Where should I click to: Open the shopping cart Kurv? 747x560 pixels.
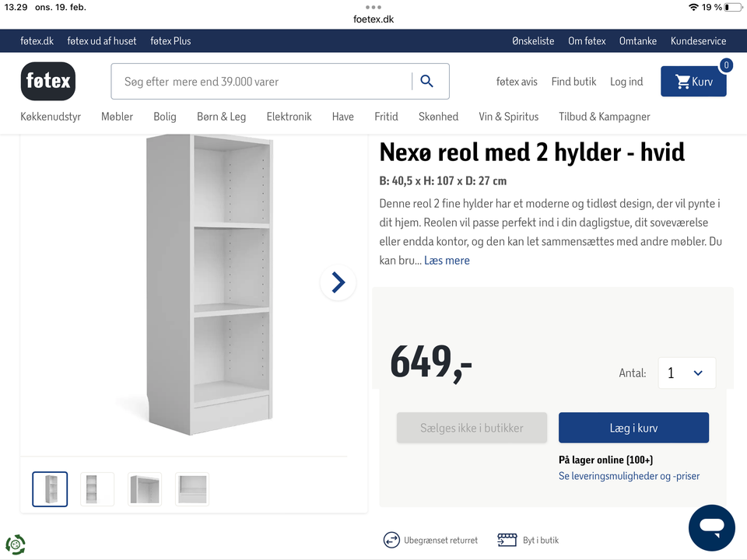693,82
